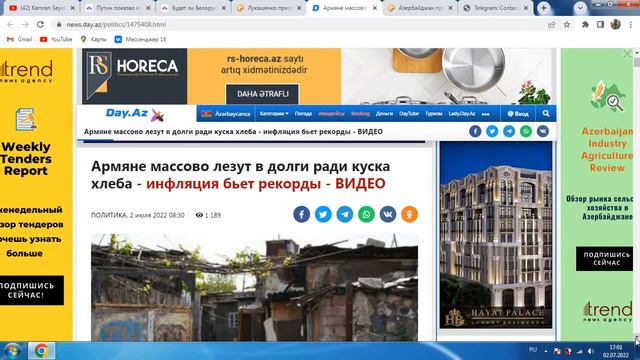Viewport: 640px width, 360px height.
Task: Switch to the Telegram Contact tab
Action: (x=496, y=8)
